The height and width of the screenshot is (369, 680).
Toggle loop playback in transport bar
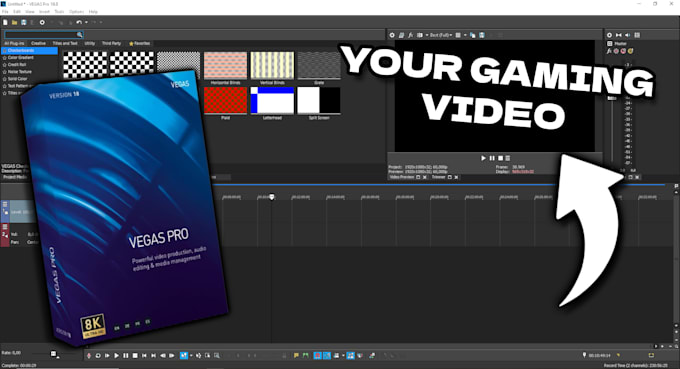(x=98, y=356)
